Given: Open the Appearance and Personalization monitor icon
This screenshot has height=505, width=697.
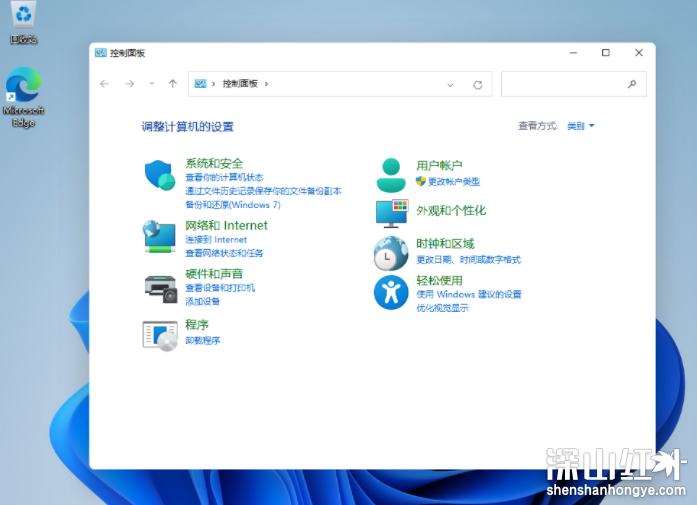Looking at the screenshot, I should point(392,213).
